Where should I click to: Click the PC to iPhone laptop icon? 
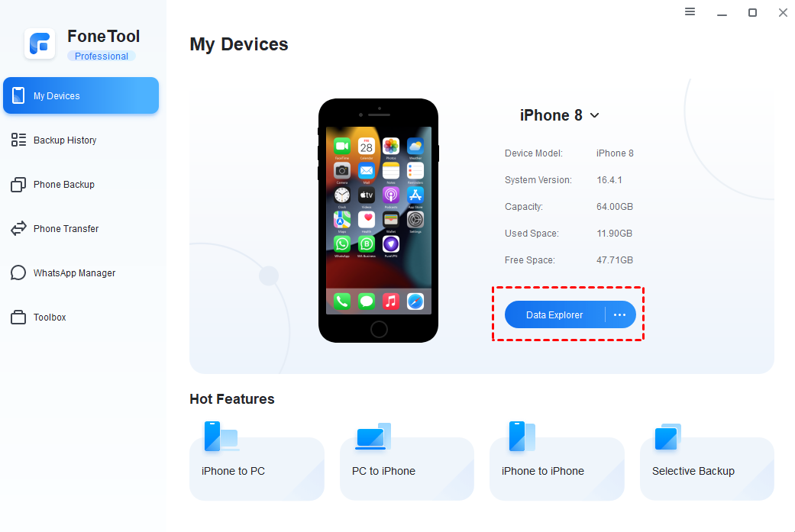(373, 437)
